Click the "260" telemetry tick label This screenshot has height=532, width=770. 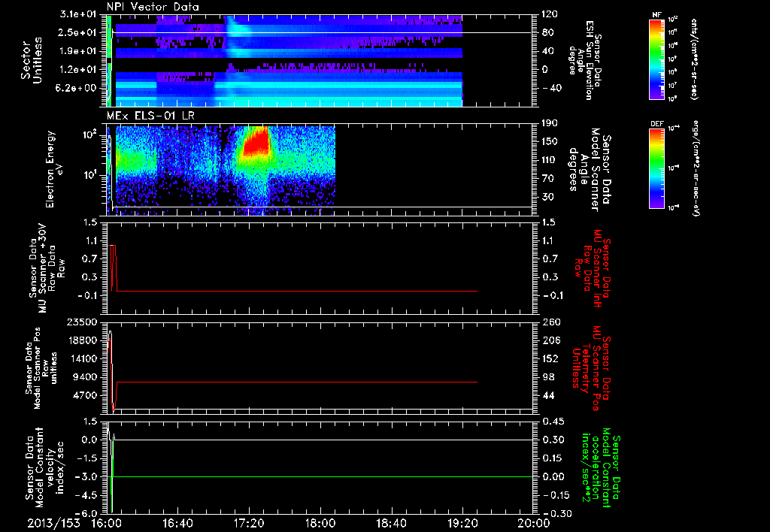[550, 322]
